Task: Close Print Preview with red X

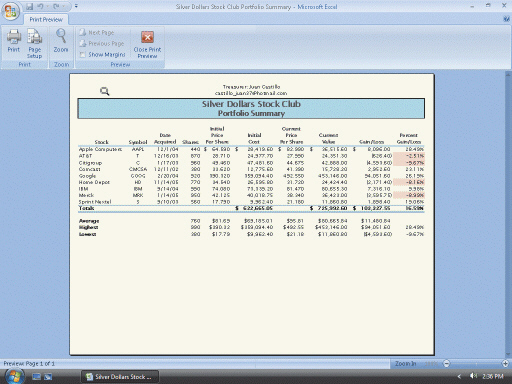Action: (x=147, y=44)
